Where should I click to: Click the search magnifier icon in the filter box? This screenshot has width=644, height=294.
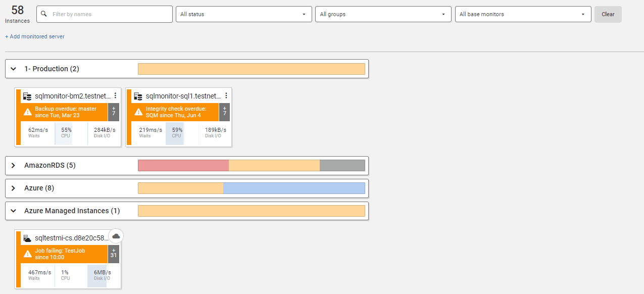[42, 14]
